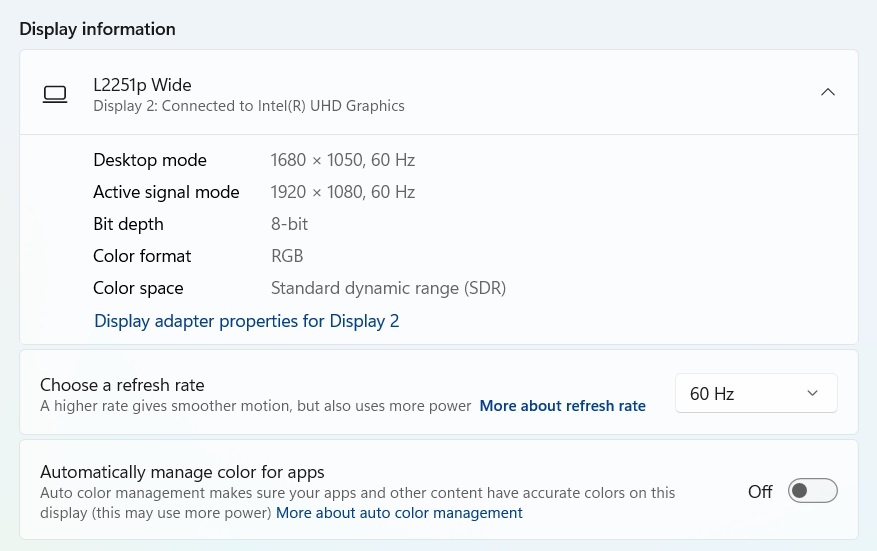Select the 1920 × 1080, 60 Hz value
Viewport: 877px width, 551px height.
(x=342, y=192)
